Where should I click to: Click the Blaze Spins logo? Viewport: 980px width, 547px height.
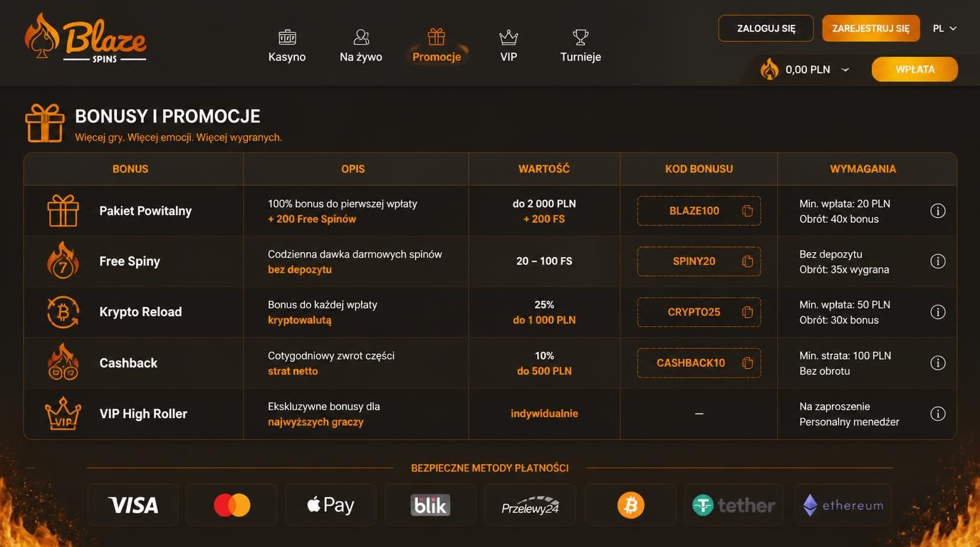pos(85,38)
